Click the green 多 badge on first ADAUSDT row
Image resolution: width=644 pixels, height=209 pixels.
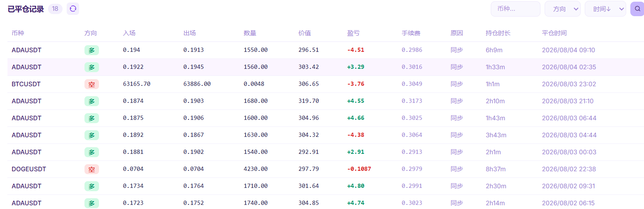92,50
